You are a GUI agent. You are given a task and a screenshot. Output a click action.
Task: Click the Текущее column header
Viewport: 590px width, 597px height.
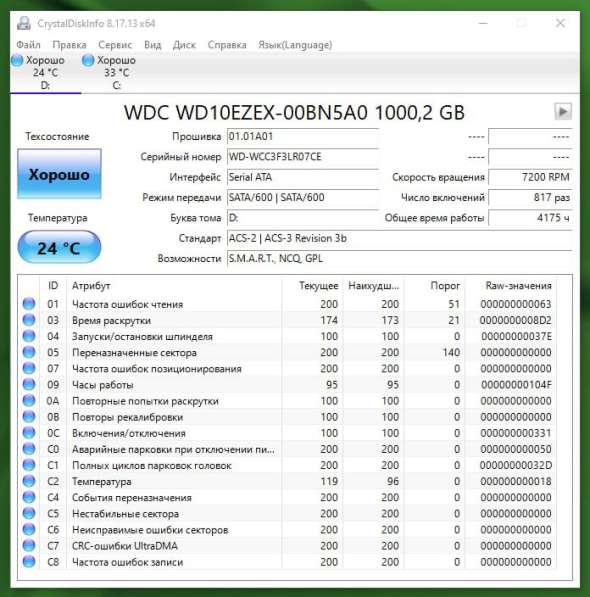point(312,286)
